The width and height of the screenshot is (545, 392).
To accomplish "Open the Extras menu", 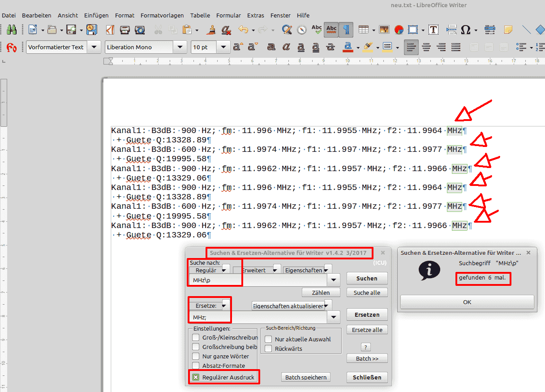I will pyautogui.click(x=255, y=15).
